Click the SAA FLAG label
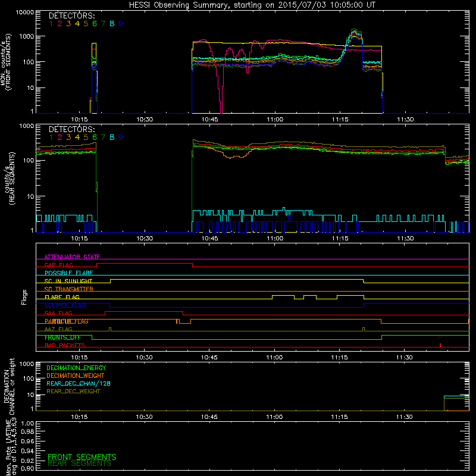476x476 pixels. click(x=58, y=314)
